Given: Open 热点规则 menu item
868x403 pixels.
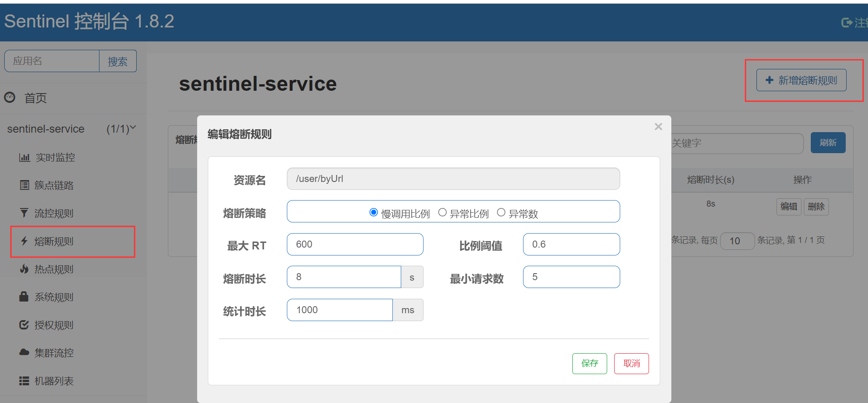Looking at the screenshot, I should coord(54,269).
